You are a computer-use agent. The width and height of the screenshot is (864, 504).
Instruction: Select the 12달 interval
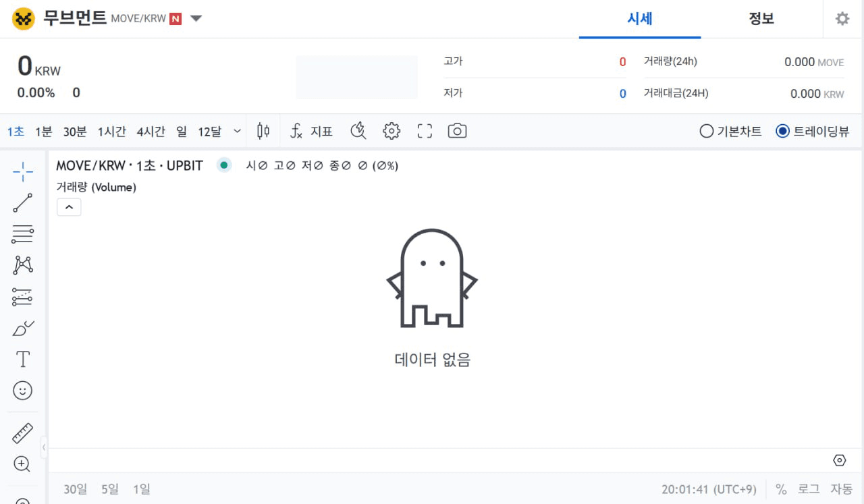tap(209, 132)
